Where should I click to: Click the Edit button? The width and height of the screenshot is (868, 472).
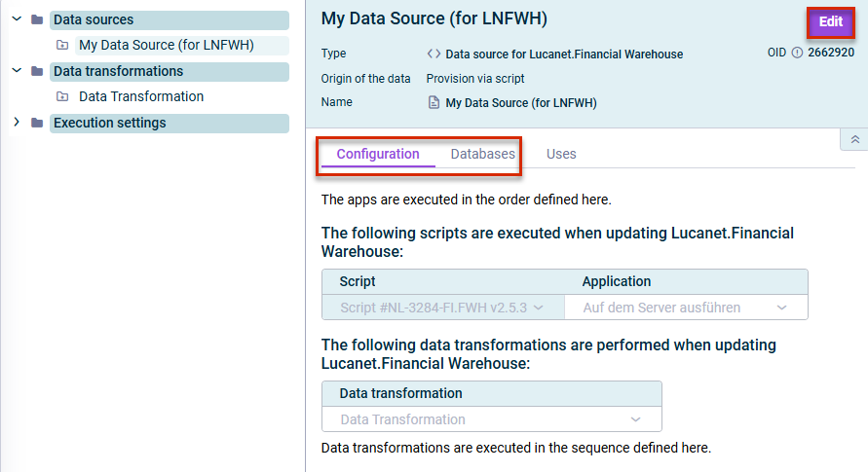pos(830,22)
